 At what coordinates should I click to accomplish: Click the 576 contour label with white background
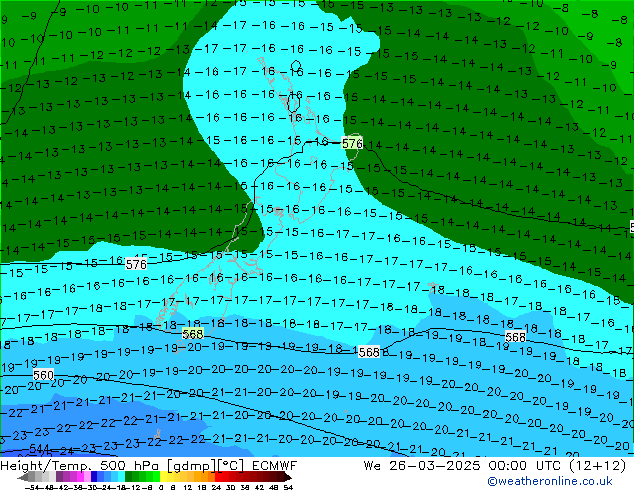tap(136, 264)
